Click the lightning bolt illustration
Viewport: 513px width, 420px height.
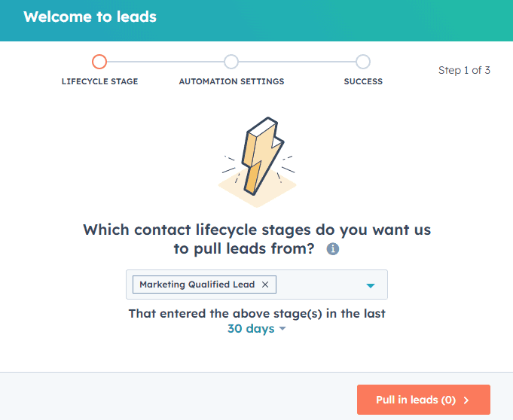[x=257, y=162]
